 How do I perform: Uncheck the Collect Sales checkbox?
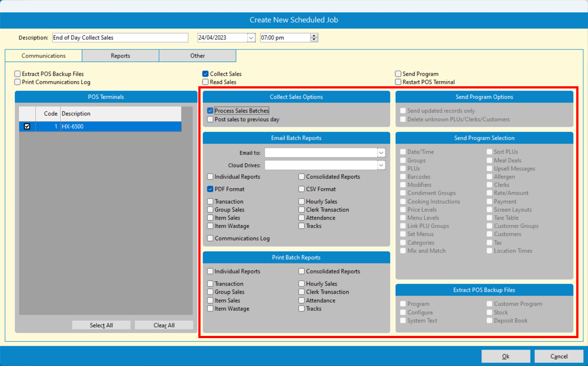pyautogui.click(x=206, y=74)
